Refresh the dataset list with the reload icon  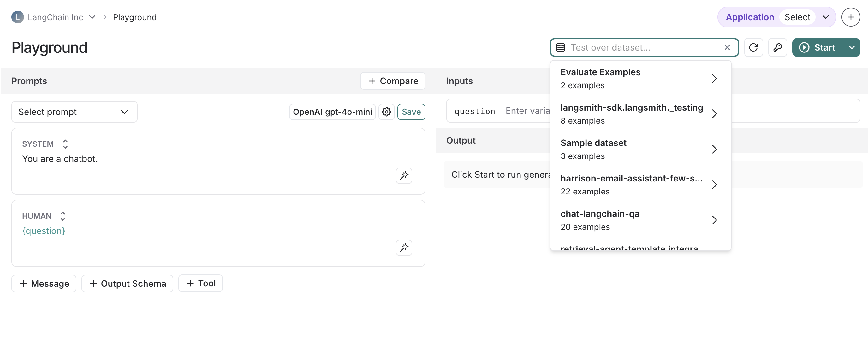pos(754,47)
